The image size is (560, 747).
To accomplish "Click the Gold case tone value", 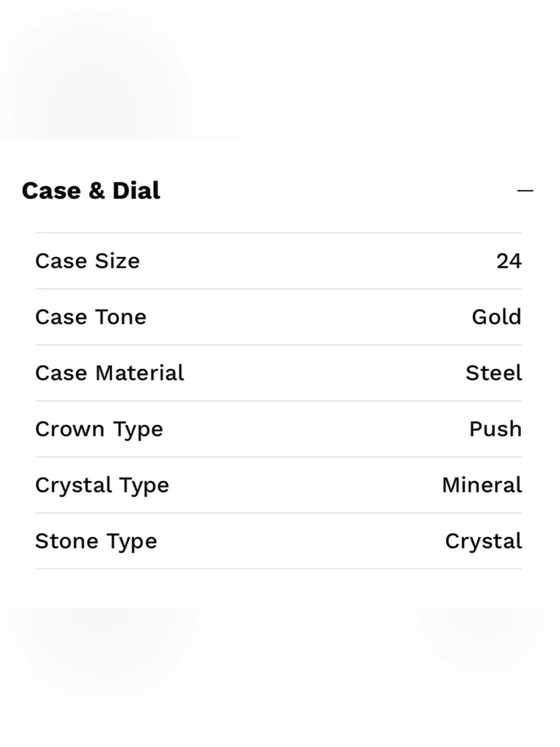I will click(497, 317).
